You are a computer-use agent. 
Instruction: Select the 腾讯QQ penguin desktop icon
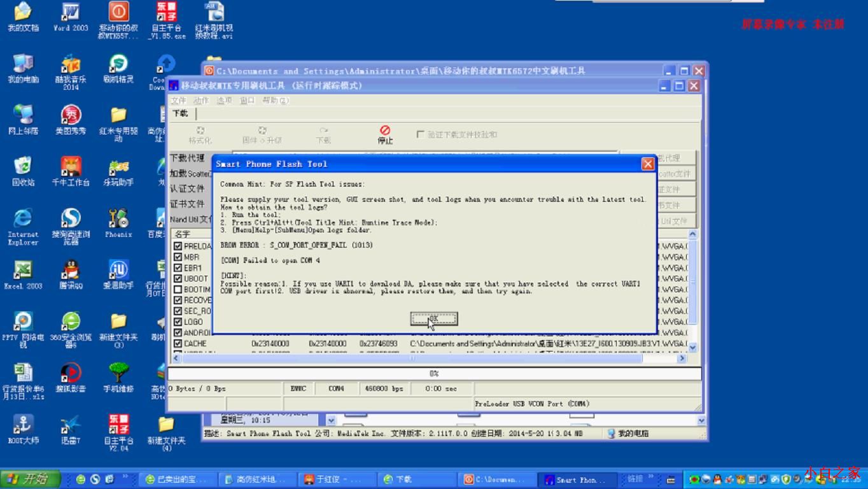pyautogui.click(x=71, y=274)
